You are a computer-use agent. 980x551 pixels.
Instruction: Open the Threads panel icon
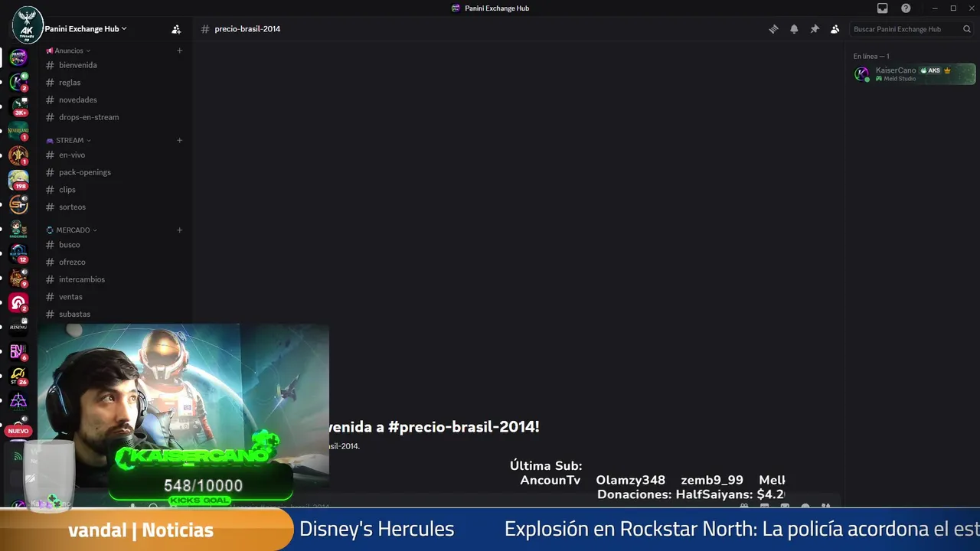[x=773, y=29]
